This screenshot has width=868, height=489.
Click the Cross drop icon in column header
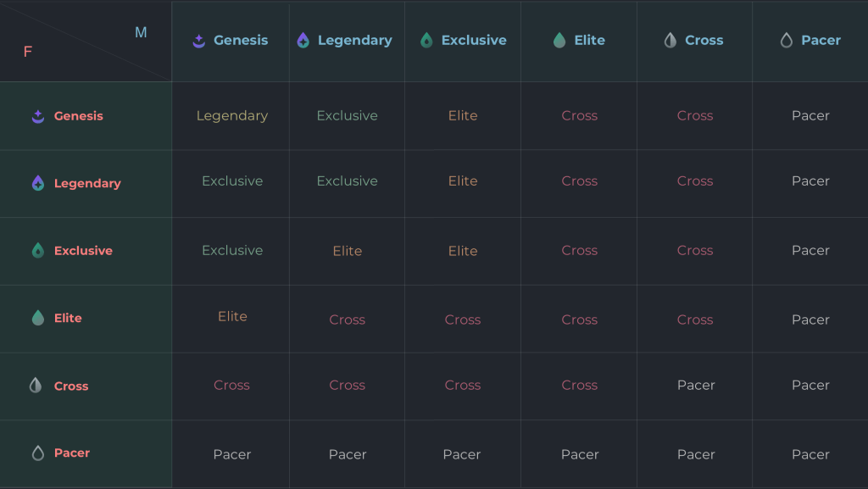[x=670, y=40]
